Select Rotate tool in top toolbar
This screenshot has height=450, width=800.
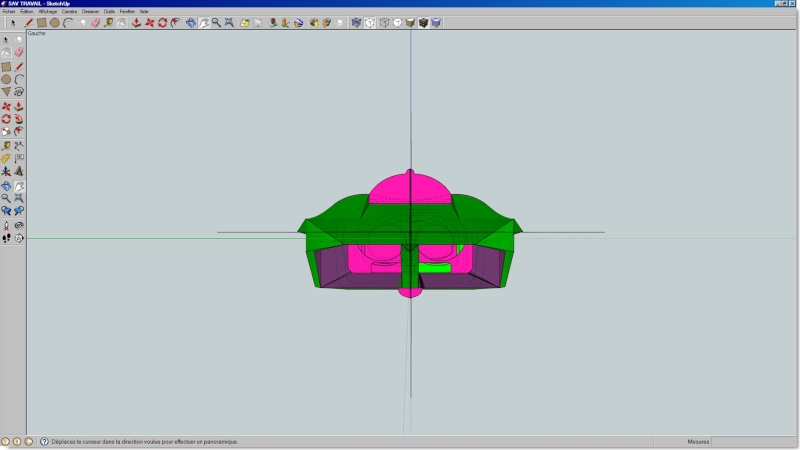tap(162, 22)
